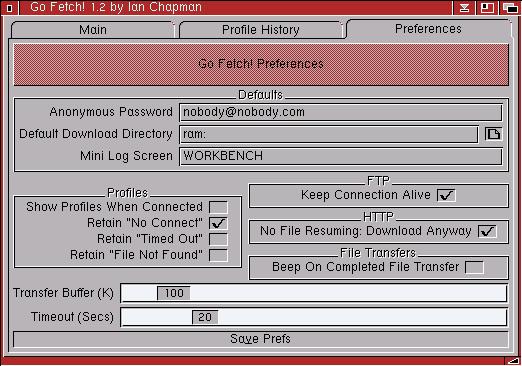Open the download directory file requester icon

(x=493, y=134)
